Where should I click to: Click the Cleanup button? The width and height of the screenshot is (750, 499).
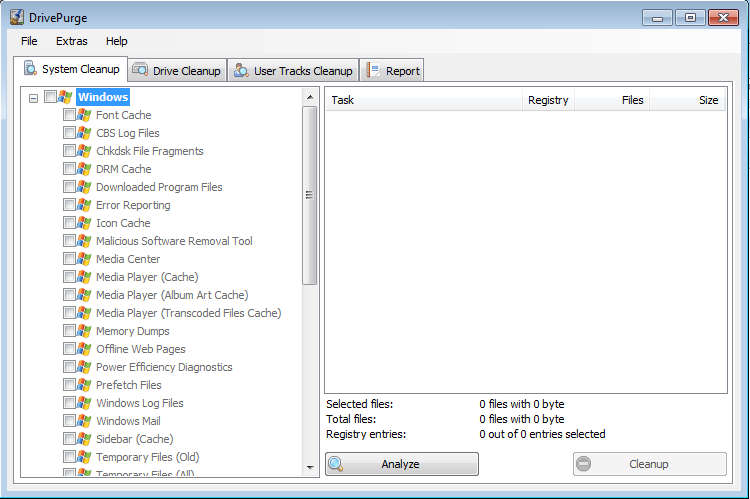click(650, 464)
